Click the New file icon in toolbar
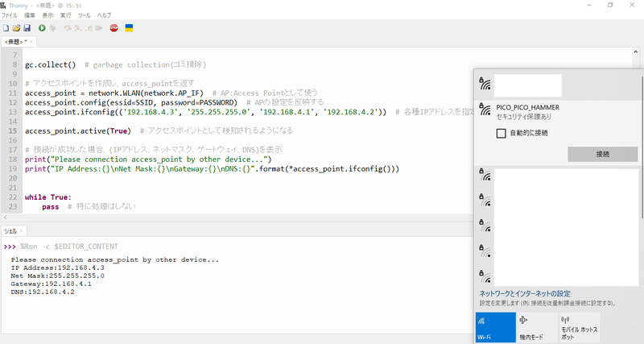 pyautogui.click(x=6, y=27)
